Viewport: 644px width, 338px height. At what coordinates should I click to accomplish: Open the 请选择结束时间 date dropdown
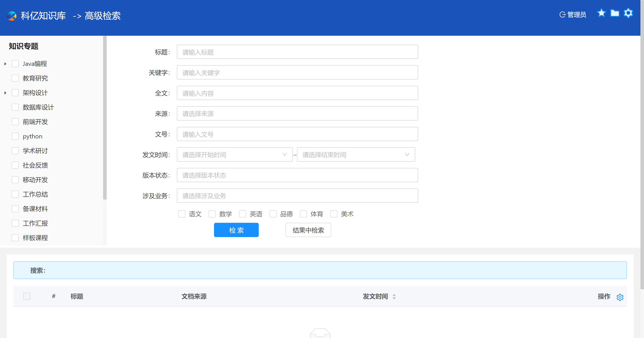pos(356,154)
